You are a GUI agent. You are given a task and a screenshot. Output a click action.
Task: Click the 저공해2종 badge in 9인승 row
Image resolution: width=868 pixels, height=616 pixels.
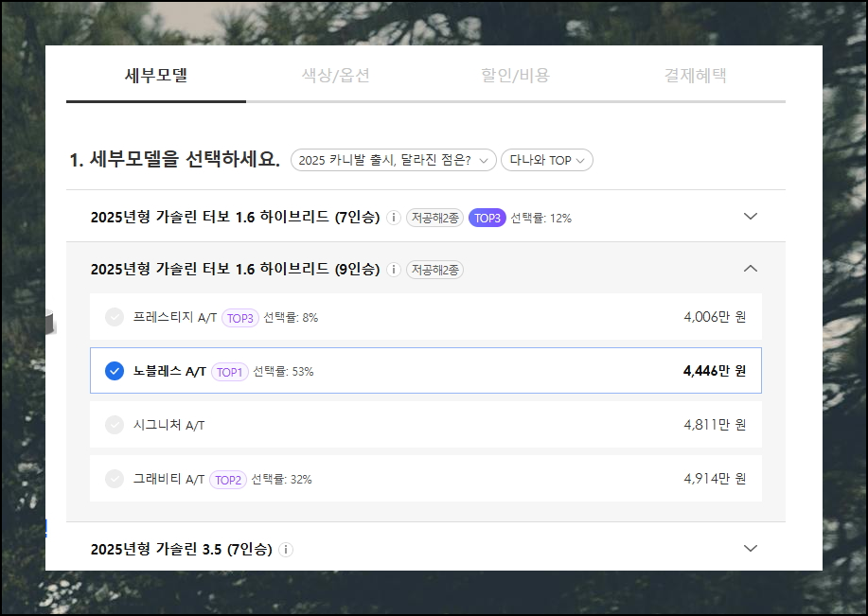coord(435,270)
